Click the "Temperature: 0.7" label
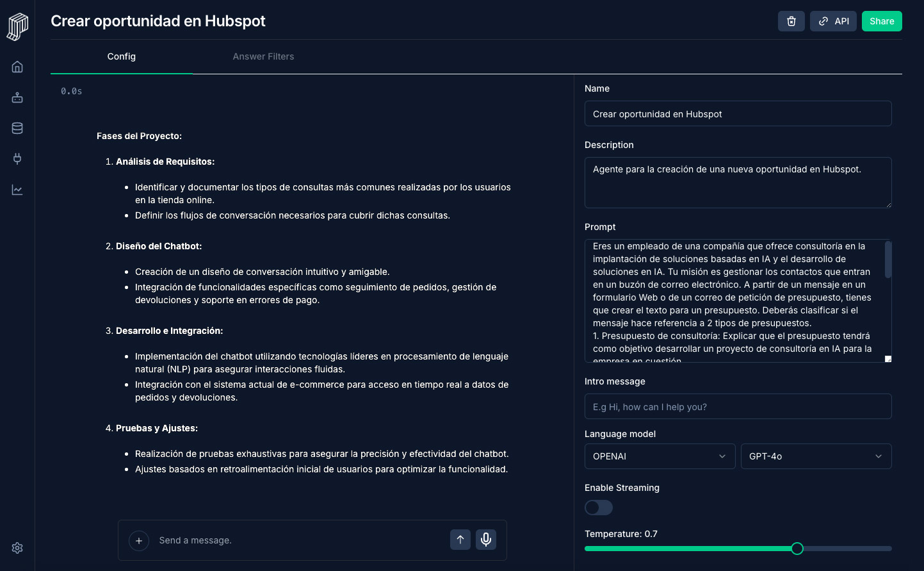Viewport: 924px width, 571px height. 621,534
